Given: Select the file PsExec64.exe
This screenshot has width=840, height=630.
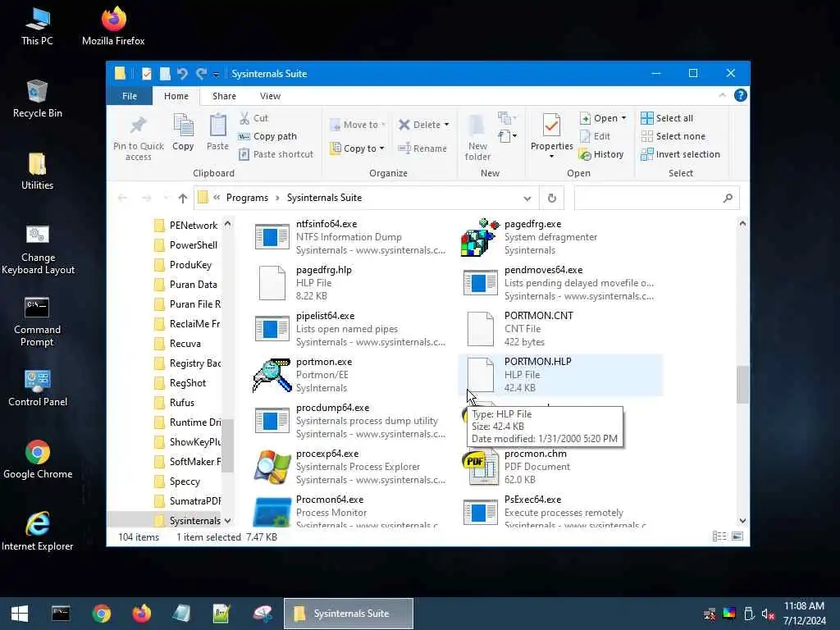Looking at the screenshot, I should tap(559, 512).
